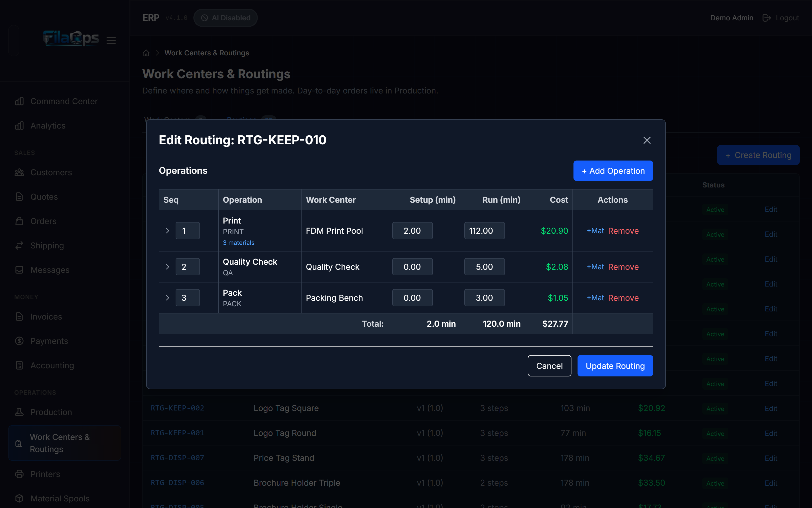The height and width of the screenshot is (508, 812).
Task: Edit the Price Tag Stand routing
Action: [x=771, y=458]
